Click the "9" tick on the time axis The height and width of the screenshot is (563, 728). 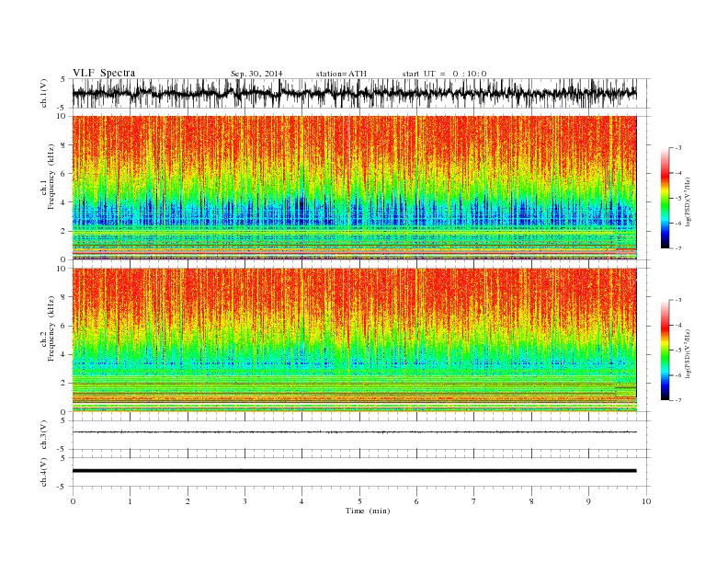pos(588,501)
